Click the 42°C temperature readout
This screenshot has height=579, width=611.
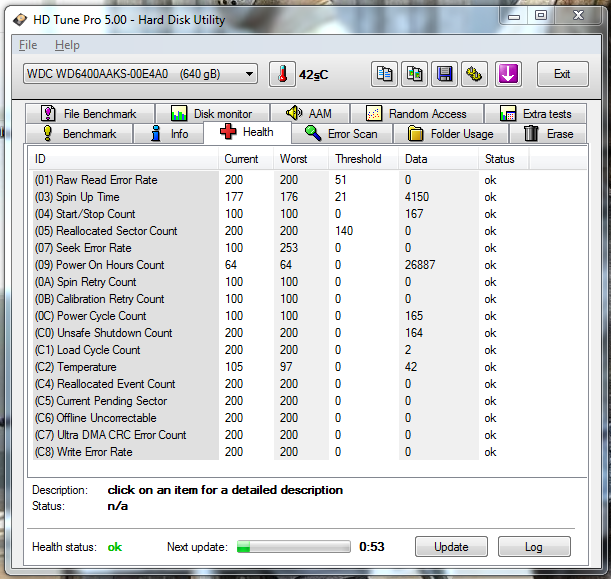tap(313, 74)
